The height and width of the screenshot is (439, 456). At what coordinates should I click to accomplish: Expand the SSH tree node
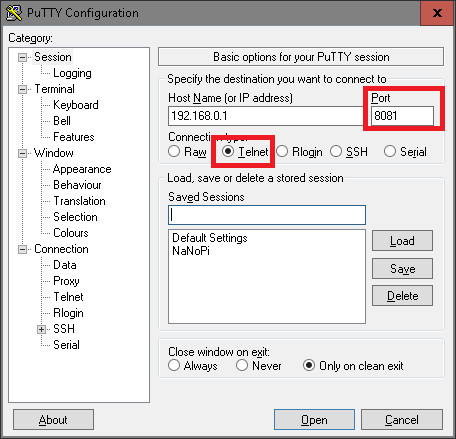tap(41, 329)
